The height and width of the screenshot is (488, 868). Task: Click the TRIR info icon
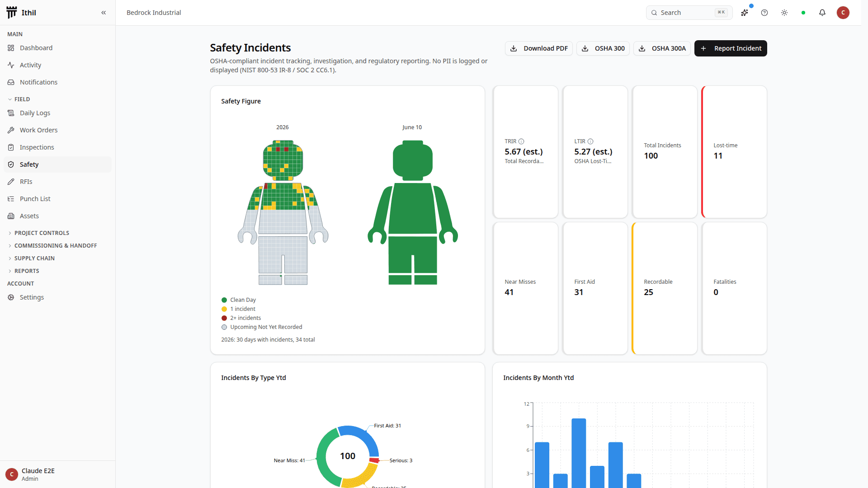(521, 141)
